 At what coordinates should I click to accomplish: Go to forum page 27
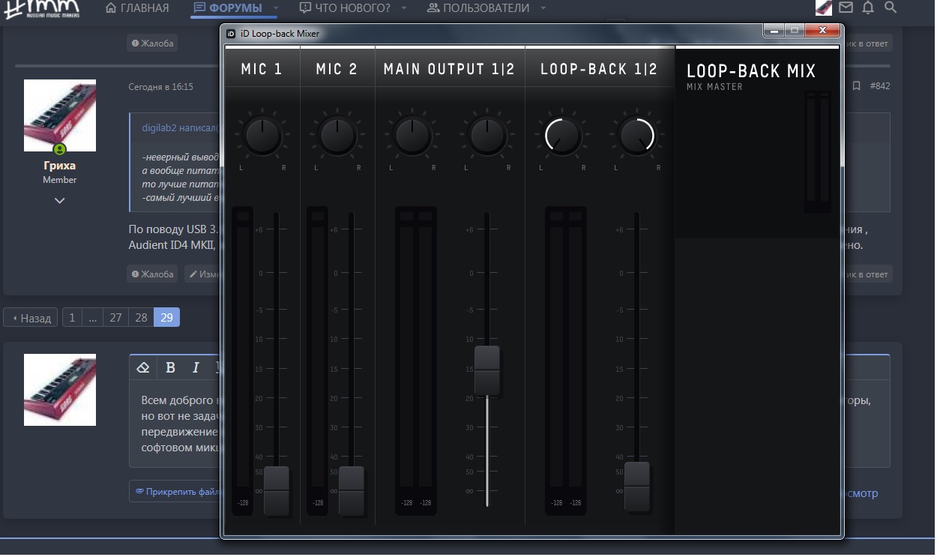coord(115,318)
